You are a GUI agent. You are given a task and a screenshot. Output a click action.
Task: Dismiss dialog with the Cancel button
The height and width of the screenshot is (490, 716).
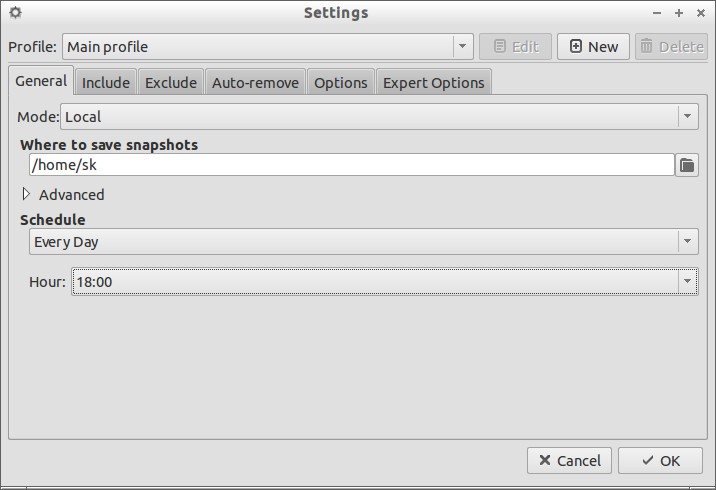pos(569,460)
